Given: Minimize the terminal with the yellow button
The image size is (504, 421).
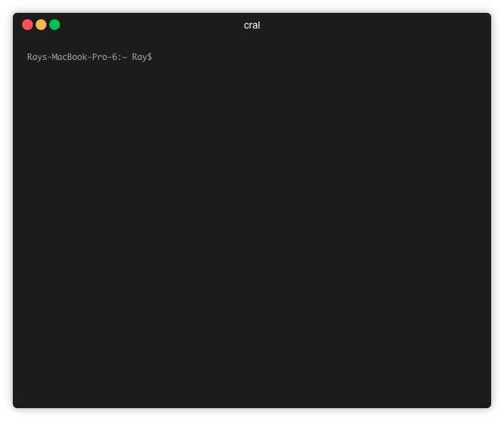Looking at the screenshot, I should click(41, 25).
